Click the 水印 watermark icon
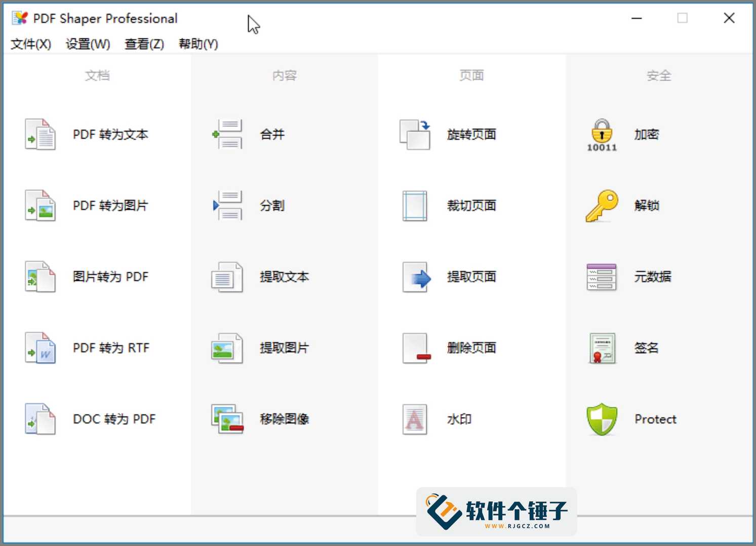The image size is (756, 546). click(x=415, y=419)
